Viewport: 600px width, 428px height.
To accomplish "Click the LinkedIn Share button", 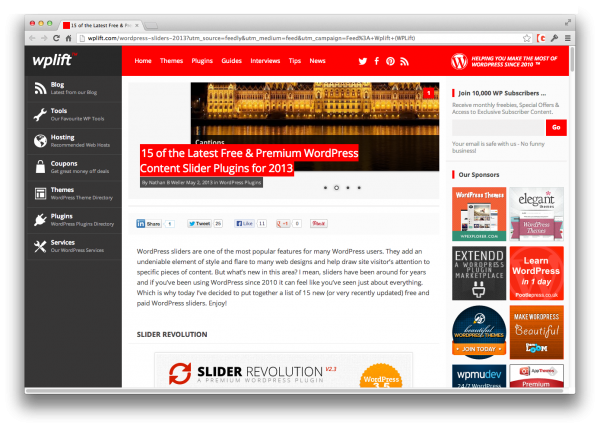I will coord(149,224).
